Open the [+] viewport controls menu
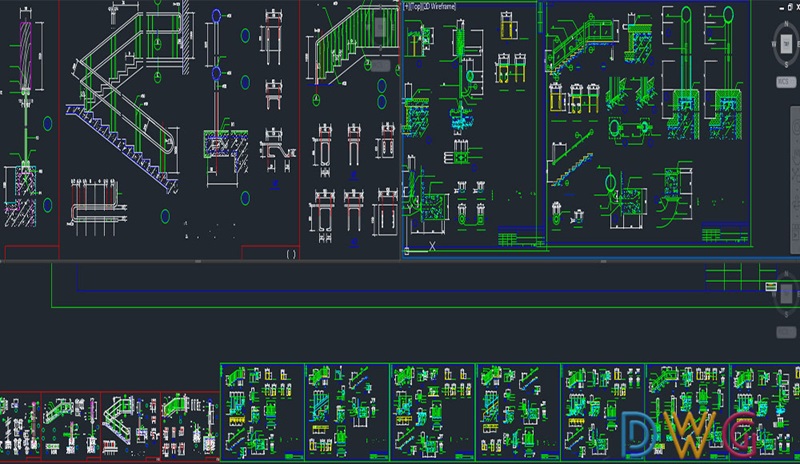Image resolution: width=800 pixels, height=464 pixels. tap(407, 7)
